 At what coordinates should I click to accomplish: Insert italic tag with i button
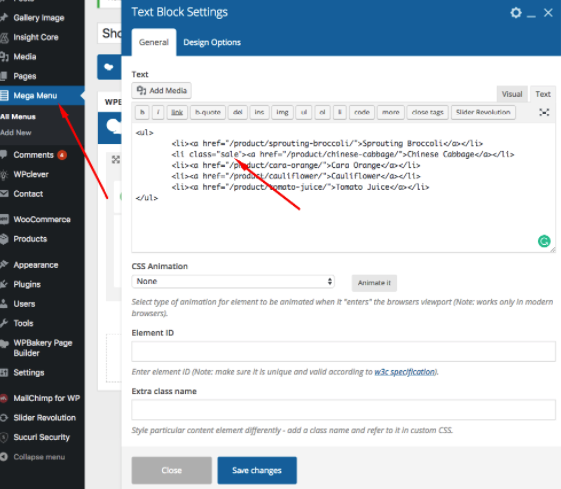158,112
